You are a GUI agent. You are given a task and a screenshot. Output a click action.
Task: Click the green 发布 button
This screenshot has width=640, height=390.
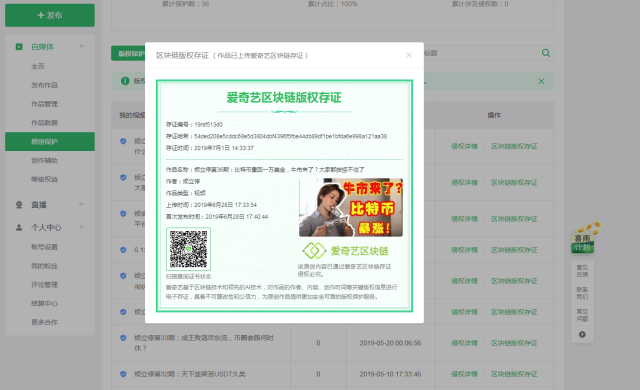coord(50,15)
